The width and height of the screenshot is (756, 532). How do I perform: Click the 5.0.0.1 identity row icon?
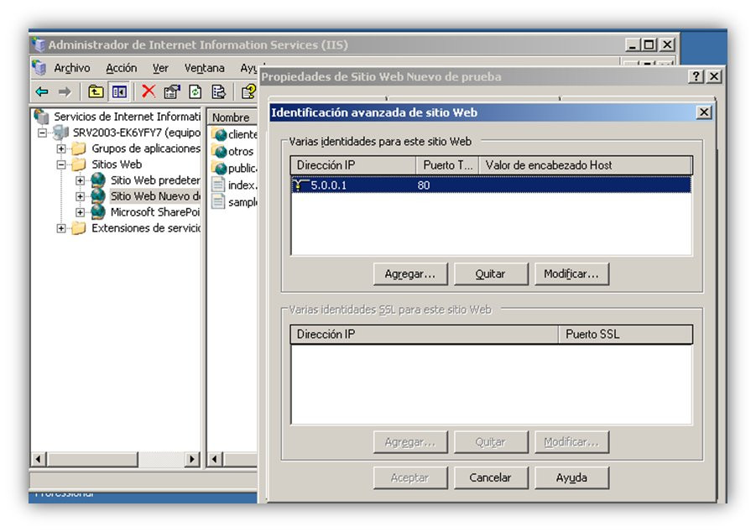[300, 185]
